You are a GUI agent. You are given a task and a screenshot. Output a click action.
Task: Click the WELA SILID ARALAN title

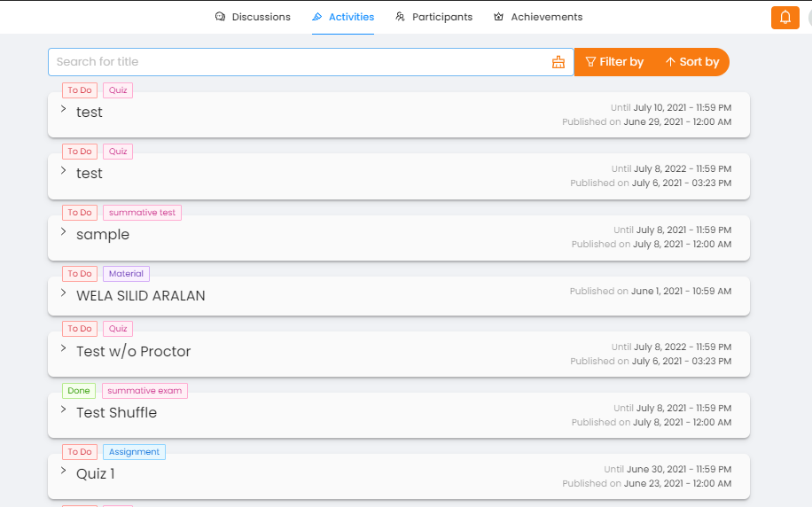140,296
